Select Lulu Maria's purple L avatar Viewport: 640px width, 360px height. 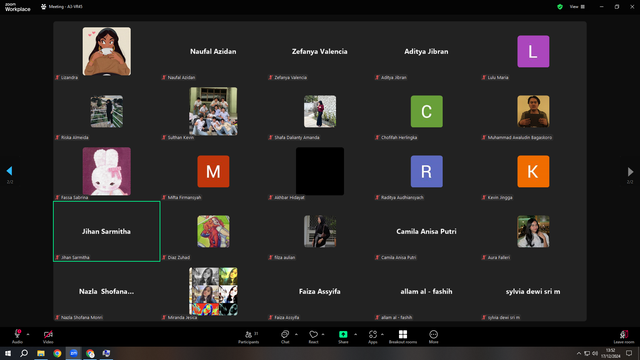pos(533,51)
